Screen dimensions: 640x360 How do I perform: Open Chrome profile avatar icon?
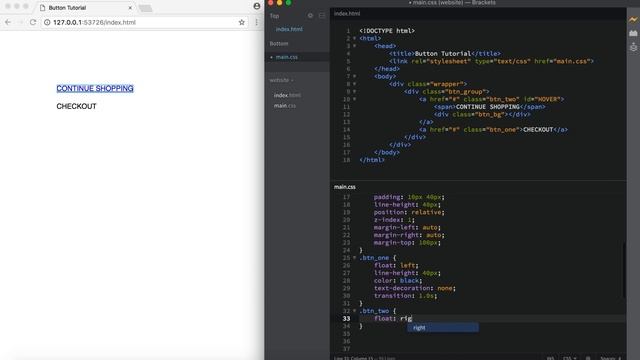coord(257,6)
